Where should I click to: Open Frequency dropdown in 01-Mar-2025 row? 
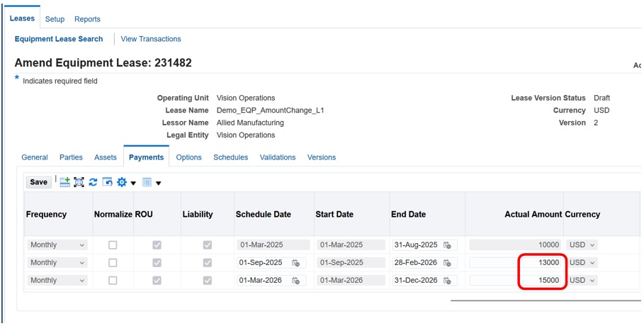(x=57, y=245)
